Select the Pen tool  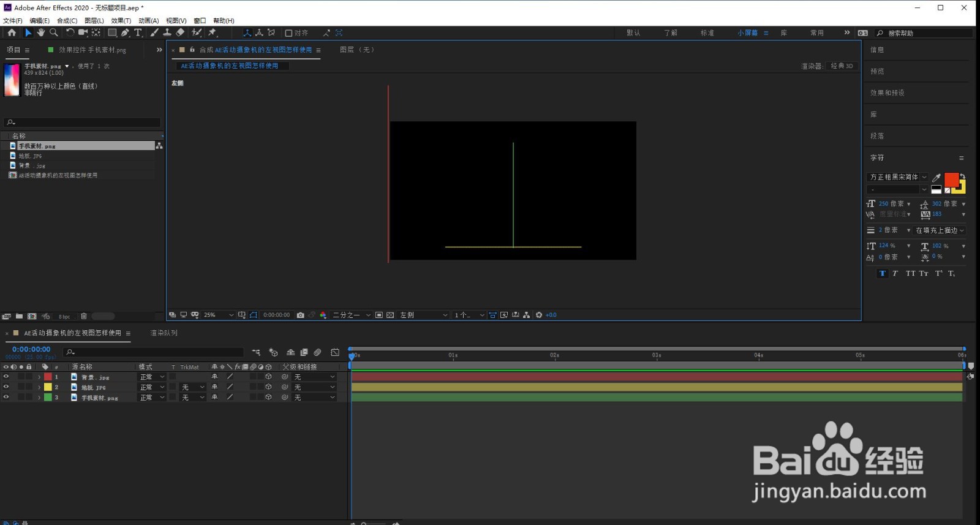tap(125, 32)
